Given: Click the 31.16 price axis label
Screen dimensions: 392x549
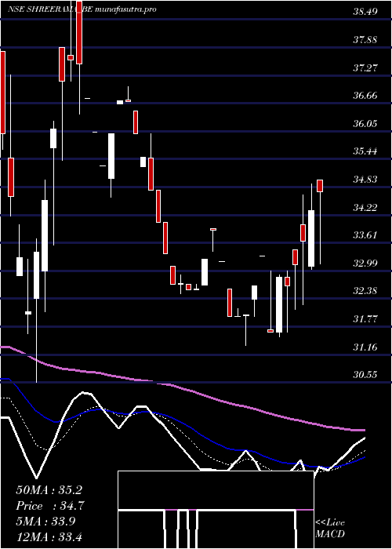Looking at the screenshot, I should pos(365,347).
